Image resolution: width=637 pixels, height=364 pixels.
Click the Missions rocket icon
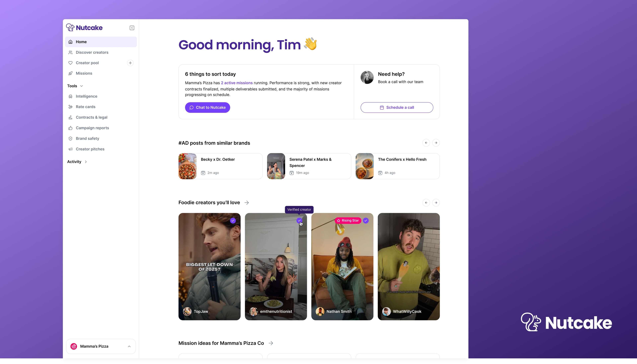71,73
